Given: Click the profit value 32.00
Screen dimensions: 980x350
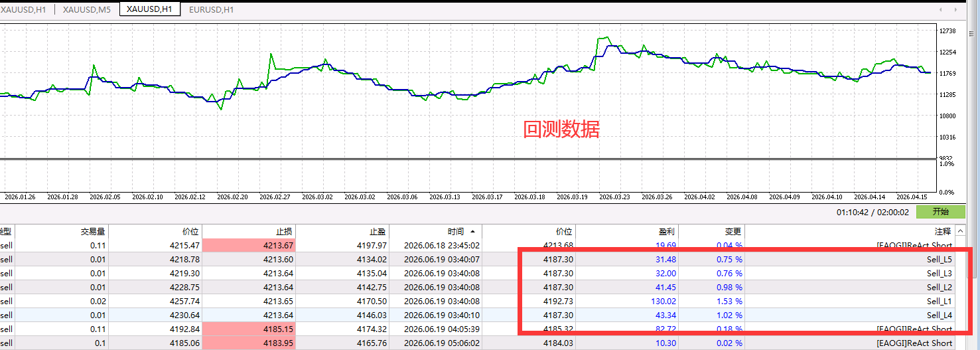Looking at the screenshot, I should [x=665, y=273].
